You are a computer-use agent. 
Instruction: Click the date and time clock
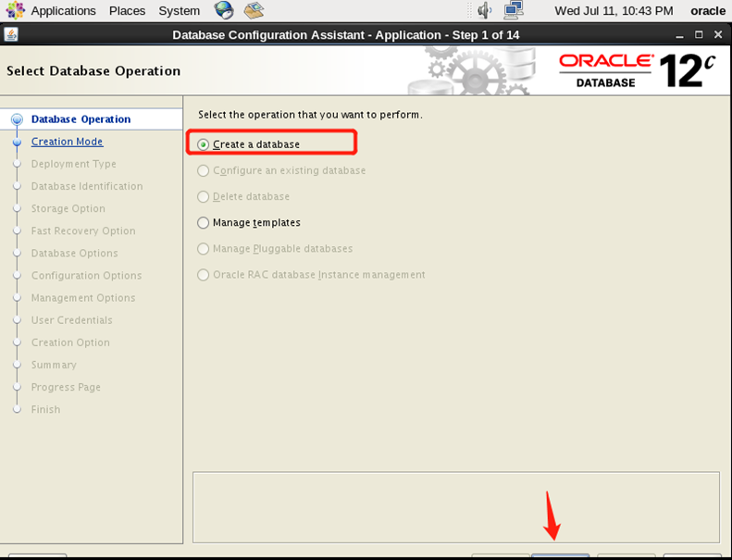click(614, 11)
